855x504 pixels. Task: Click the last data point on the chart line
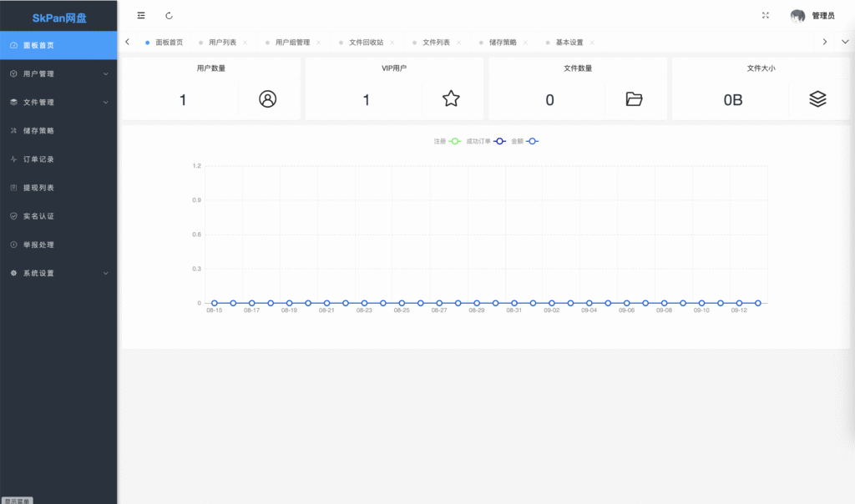pyautogui.click(x=758, y=303)
